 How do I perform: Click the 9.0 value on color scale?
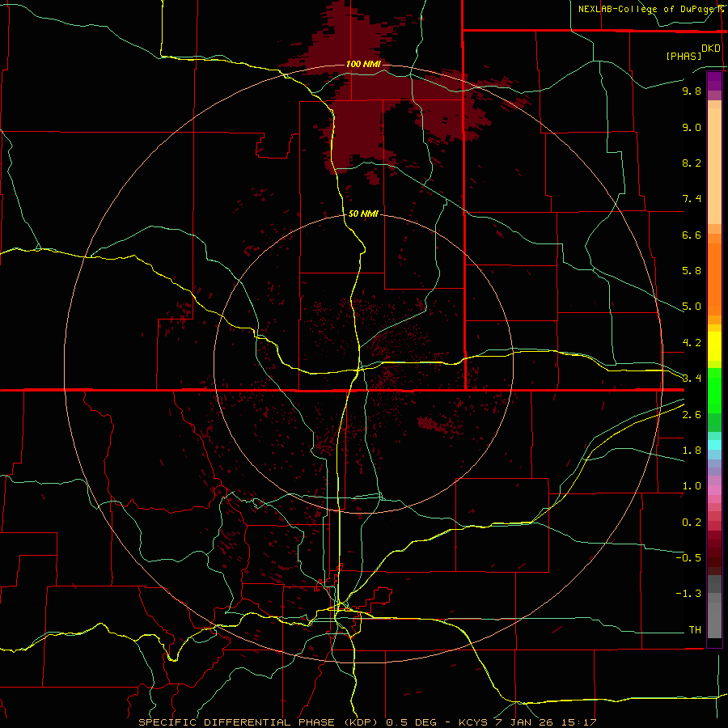click(692, 127)
